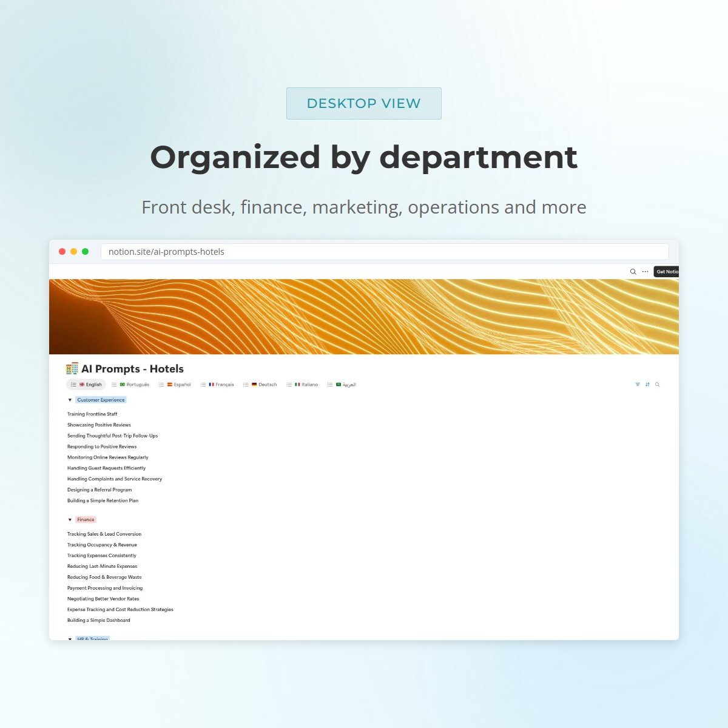Click the browser address bar URL
728x728 pixels.
166,252
